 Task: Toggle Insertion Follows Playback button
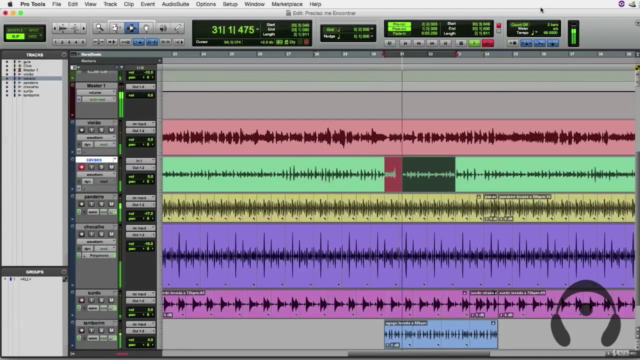[179, 42]
